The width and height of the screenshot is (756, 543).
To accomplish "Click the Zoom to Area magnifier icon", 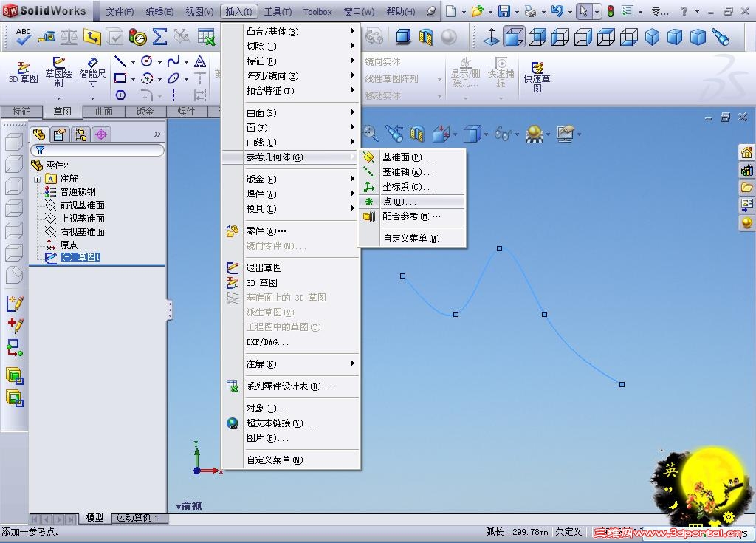I will tap(370, 134).
